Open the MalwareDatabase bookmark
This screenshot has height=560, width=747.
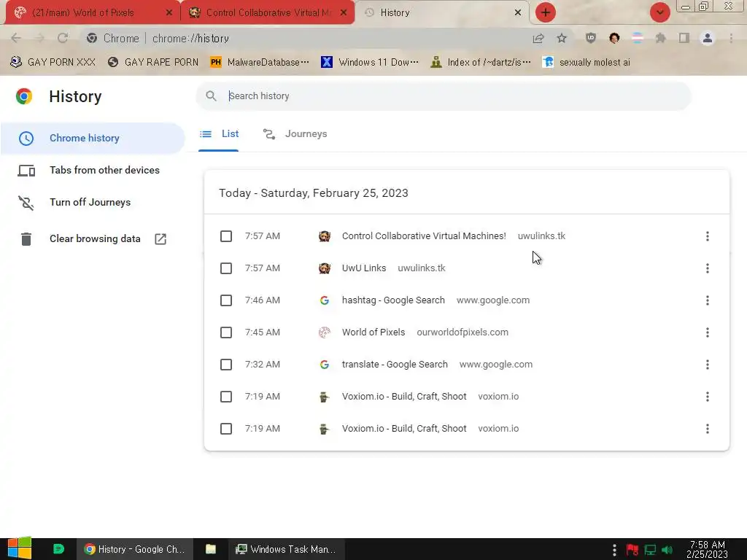[x=260, y=63]
